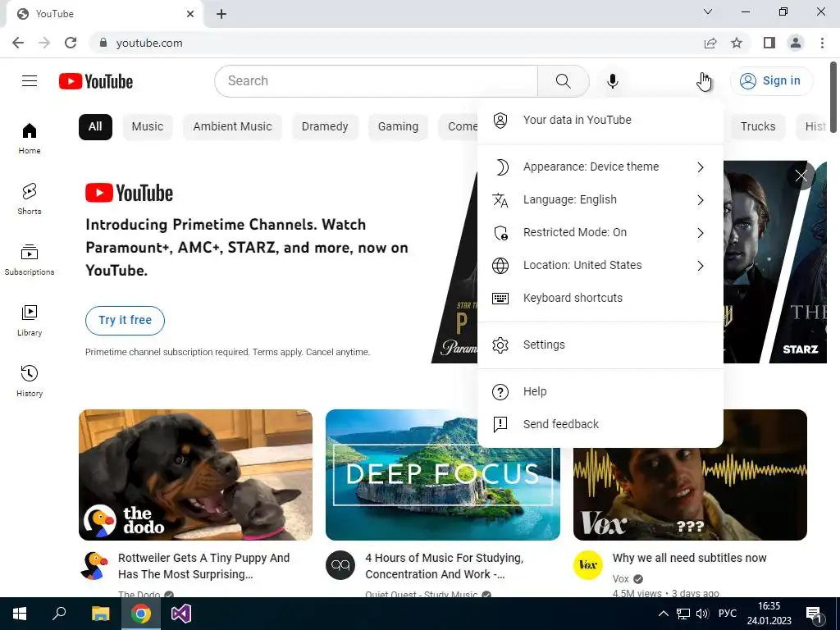Click the Vox channel avatar

[587, 565]
